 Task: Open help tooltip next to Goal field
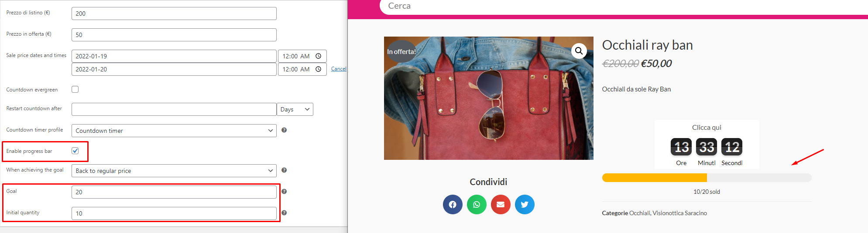284,192
